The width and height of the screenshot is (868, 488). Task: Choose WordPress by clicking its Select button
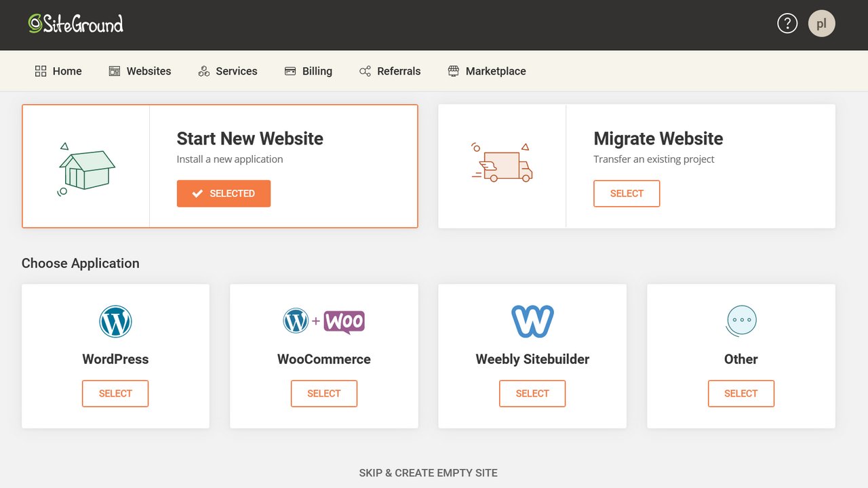tap(115, 393)
